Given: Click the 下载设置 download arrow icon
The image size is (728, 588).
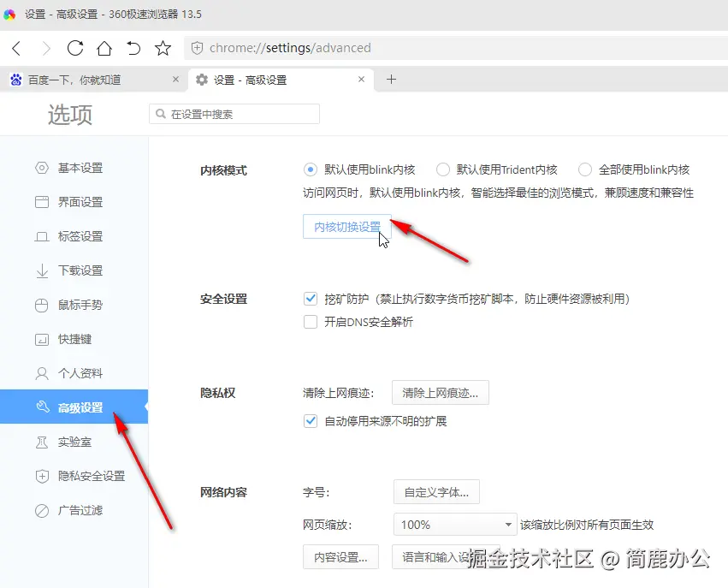Looking at the screenshot, I should (42, 270).
